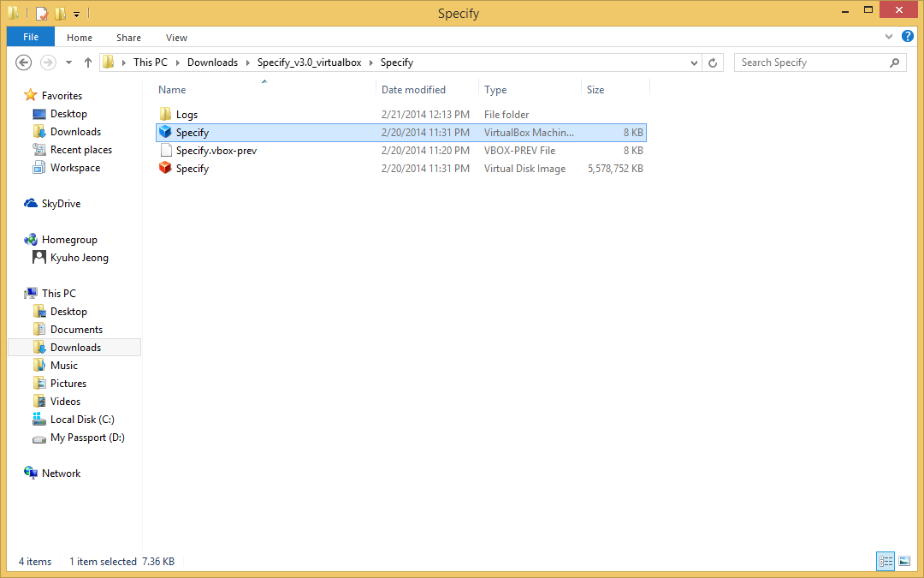
Task: Expand the chevron after Downloads breadcrumb
Action: click(247, 63)
